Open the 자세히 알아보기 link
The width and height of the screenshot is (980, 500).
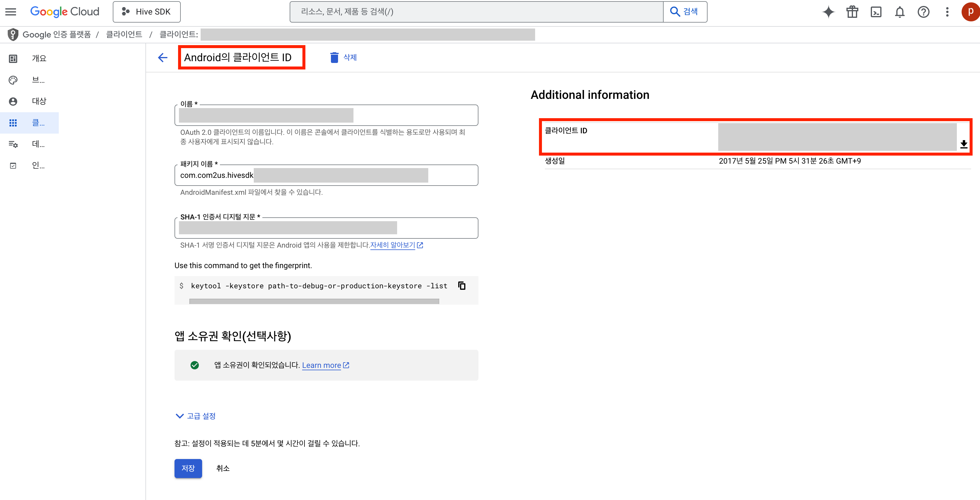pyautogui.click(x=393, y=245)
